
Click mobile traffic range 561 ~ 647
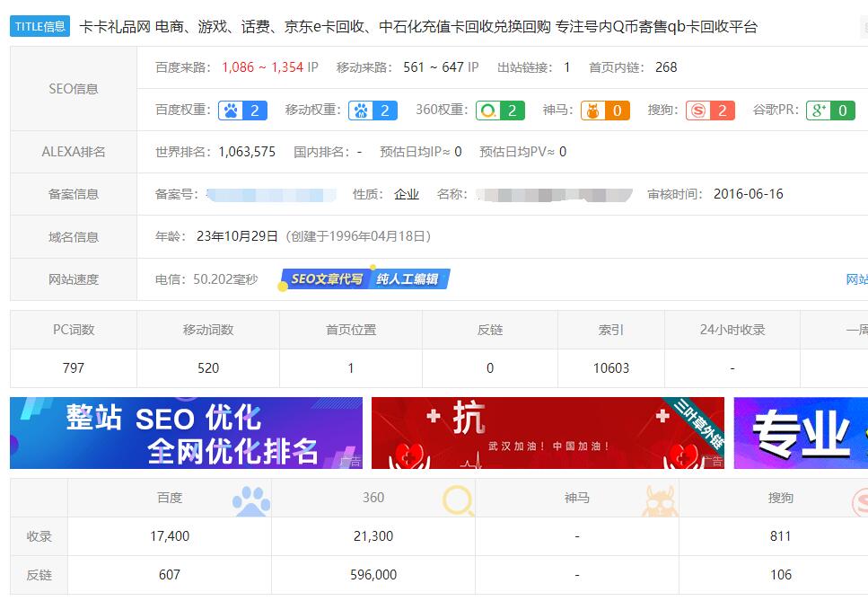(x=434, y=67)
